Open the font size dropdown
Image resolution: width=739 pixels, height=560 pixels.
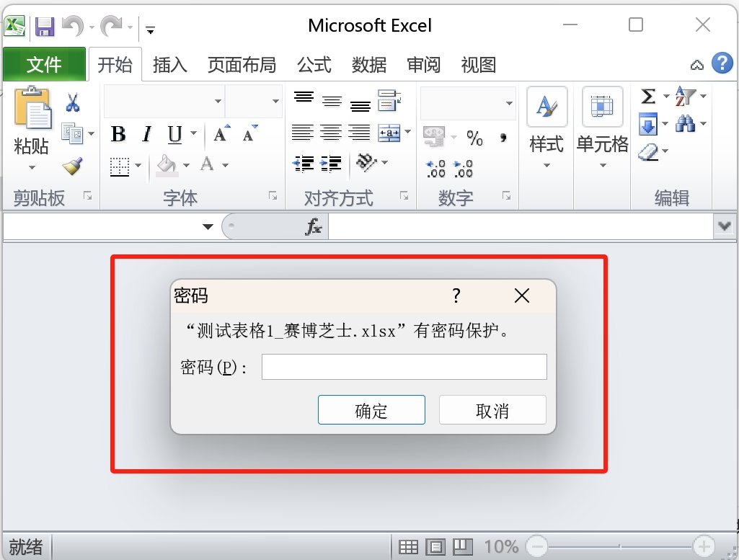pyautogui.click(x=275, y=102)
